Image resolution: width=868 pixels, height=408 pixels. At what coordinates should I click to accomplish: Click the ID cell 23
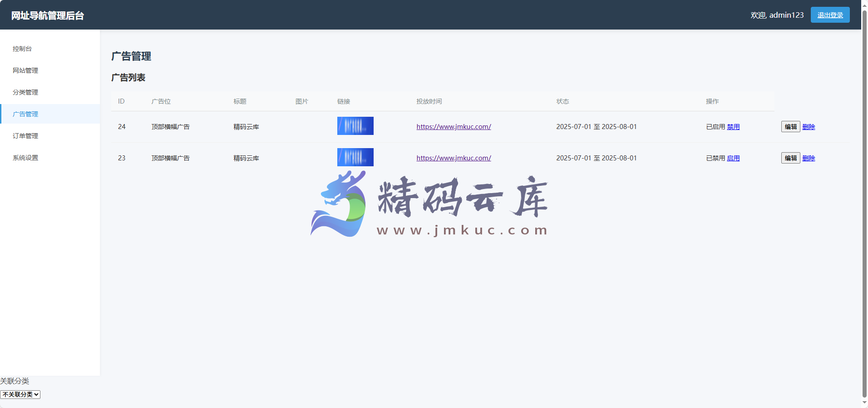122,158
